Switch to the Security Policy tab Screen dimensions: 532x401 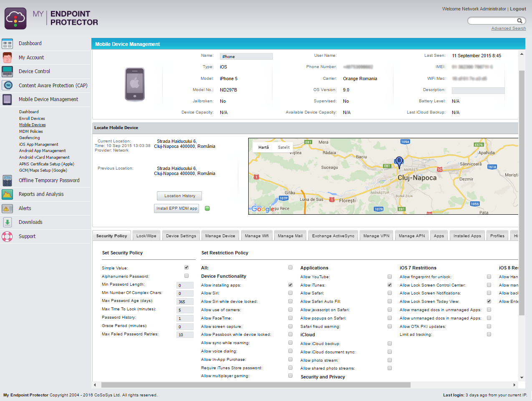111,236
